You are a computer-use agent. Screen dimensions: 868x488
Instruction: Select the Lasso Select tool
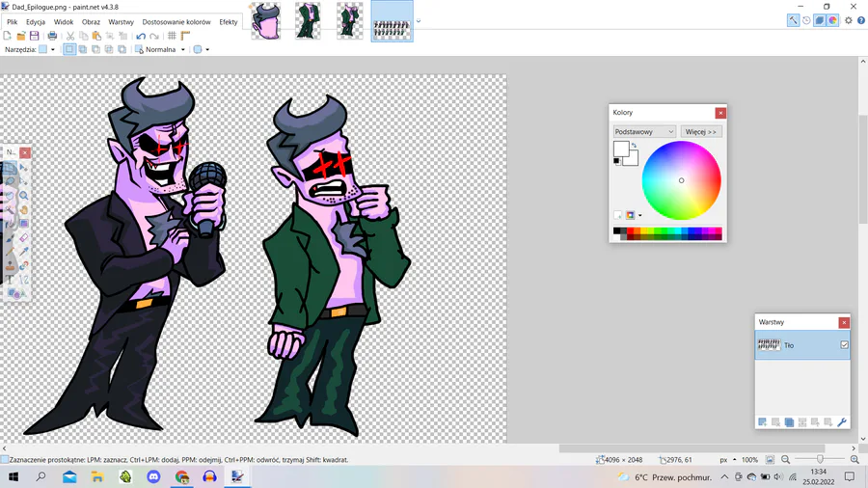(10, 181)
